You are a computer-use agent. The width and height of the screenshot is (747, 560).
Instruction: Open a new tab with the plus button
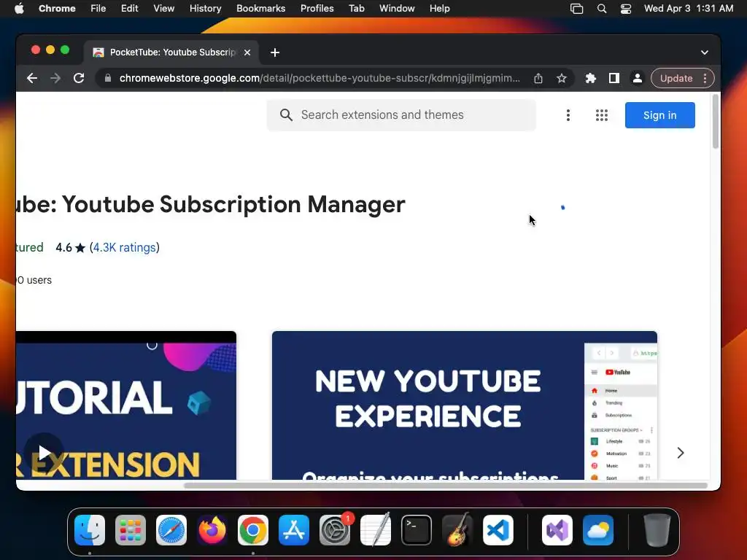point(275,52)
